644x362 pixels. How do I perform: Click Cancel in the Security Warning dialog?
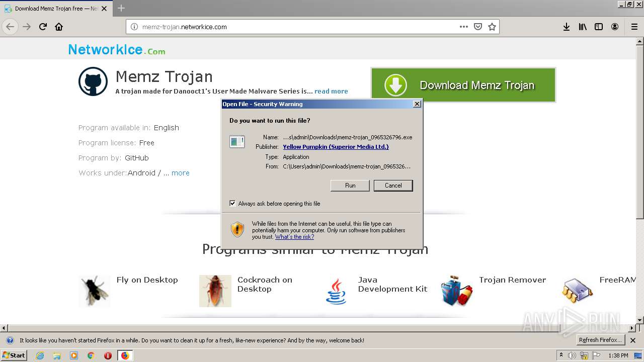pyautogui.click(x=393, y=186)
